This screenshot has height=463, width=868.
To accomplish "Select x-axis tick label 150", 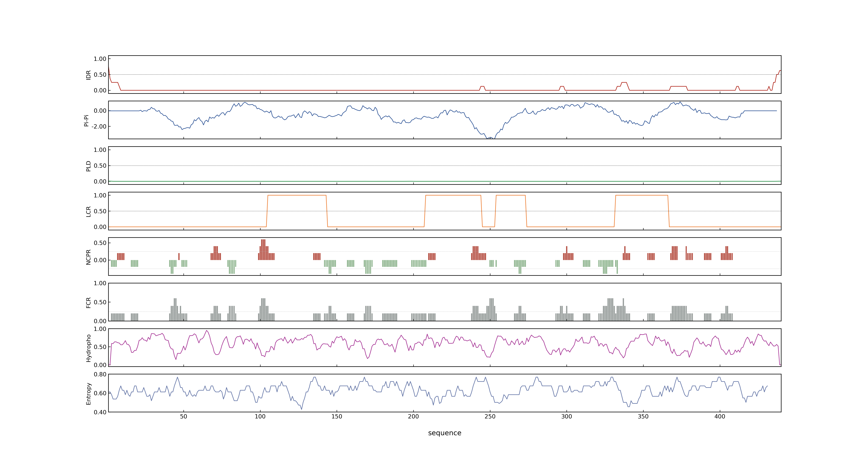I will 337,416.
